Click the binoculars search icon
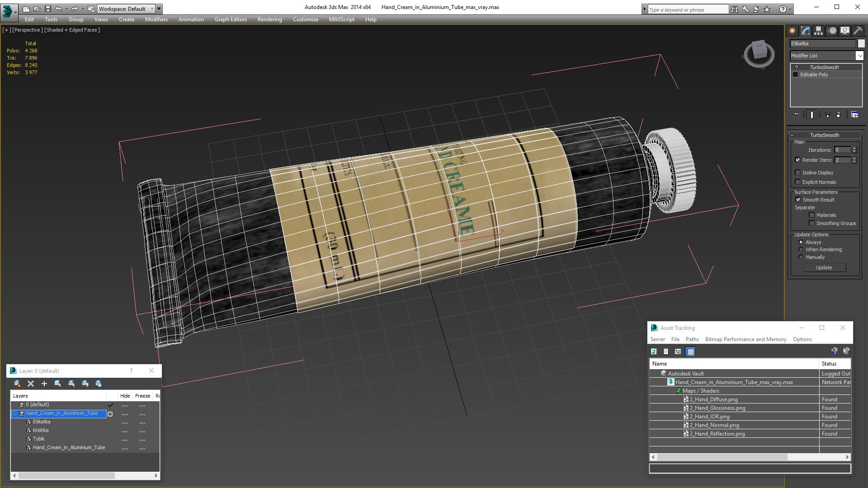868x488 pixels. (734, 9)
